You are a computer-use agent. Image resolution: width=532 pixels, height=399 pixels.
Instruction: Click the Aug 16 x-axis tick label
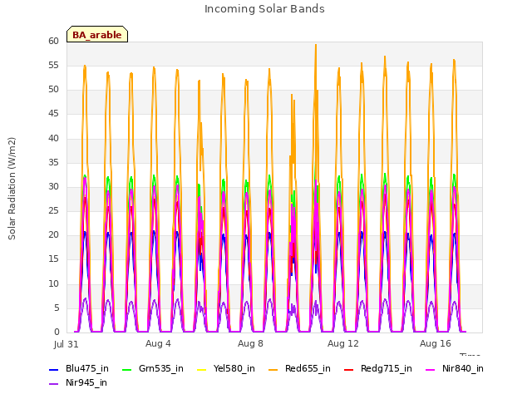point(436,343)
